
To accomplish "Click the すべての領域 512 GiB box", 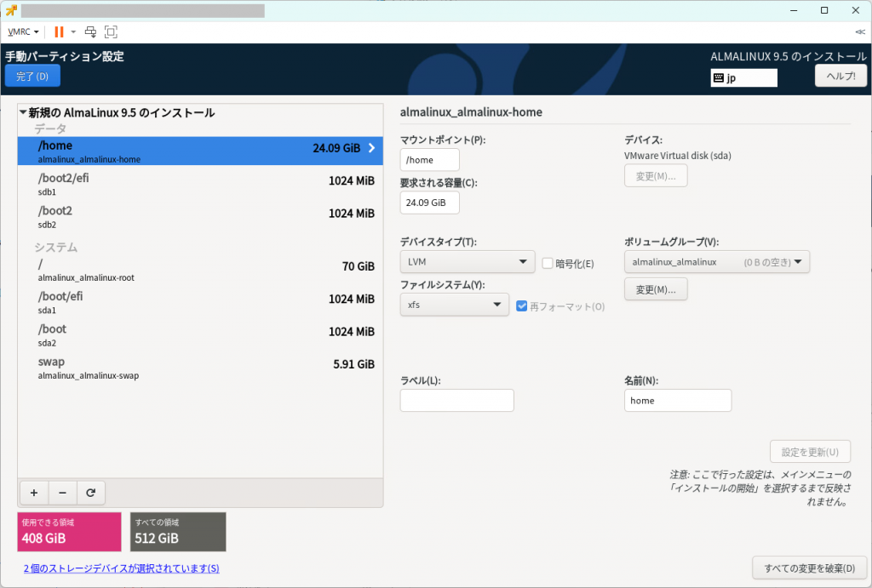I will tap(178, 532).
